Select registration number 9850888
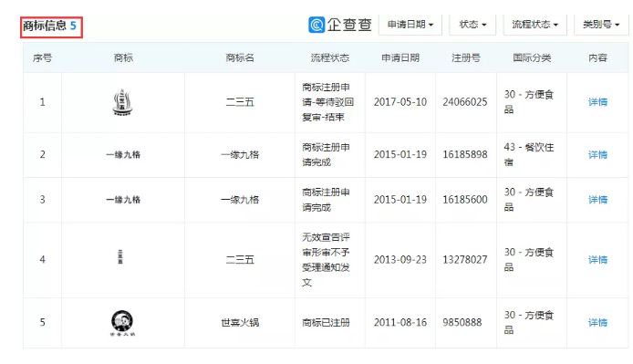The height and width of the screenshot is (364, 633). pos(462,322)
